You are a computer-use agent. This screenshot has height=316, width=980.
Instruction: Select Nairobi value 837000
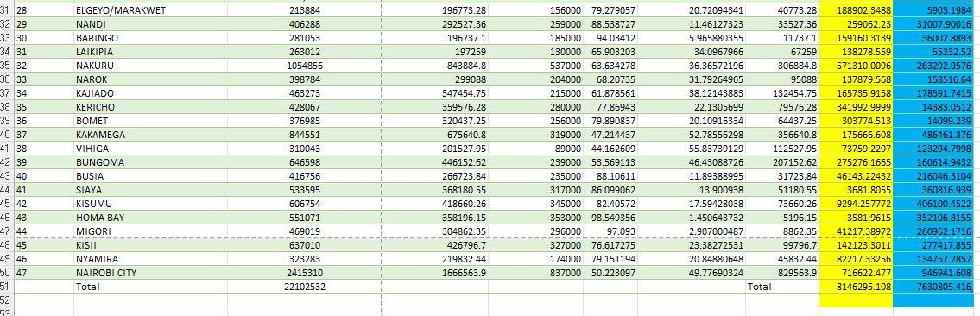point(535,272)
